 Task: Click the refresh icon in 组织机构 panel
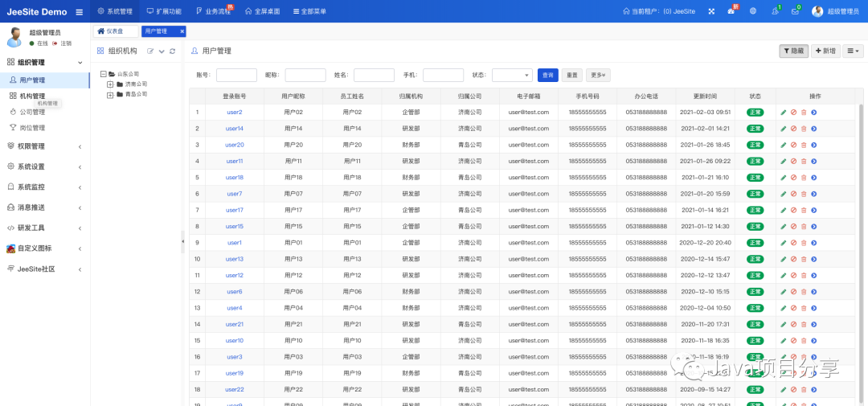(172, 51)
